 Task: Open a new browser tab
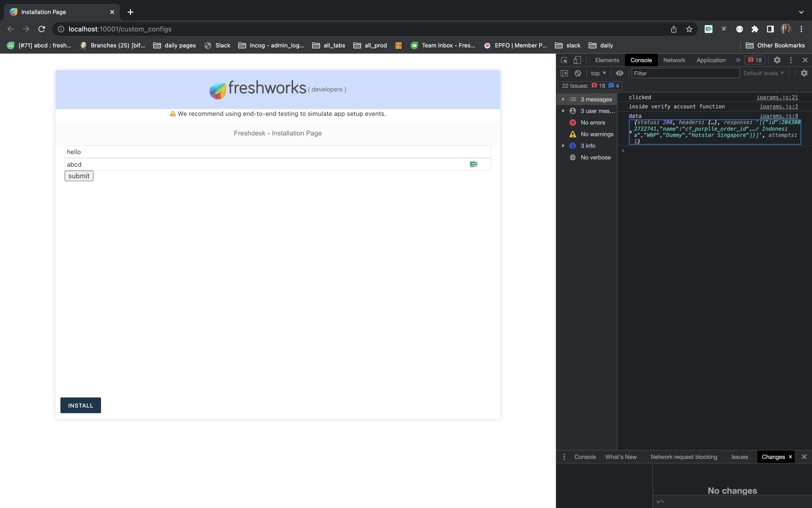point(130,12)
